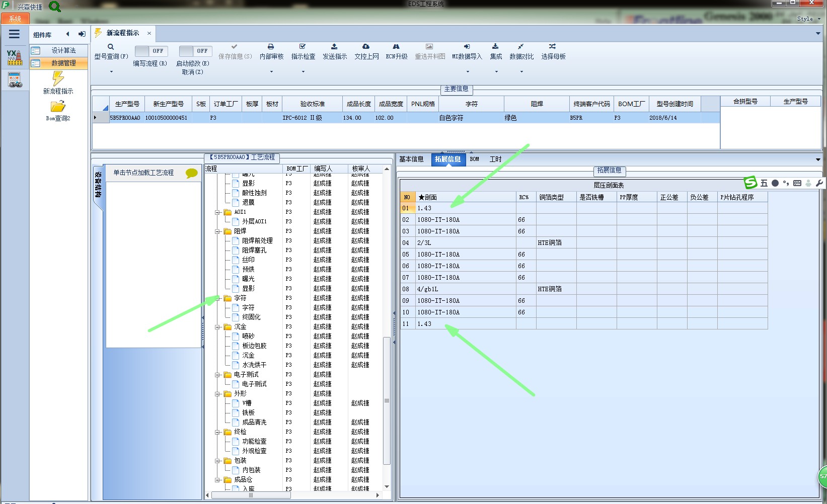Click the YX factory sidebar icon
The image size is (827, 504).
pyautogui.click(x=15, y=57)
